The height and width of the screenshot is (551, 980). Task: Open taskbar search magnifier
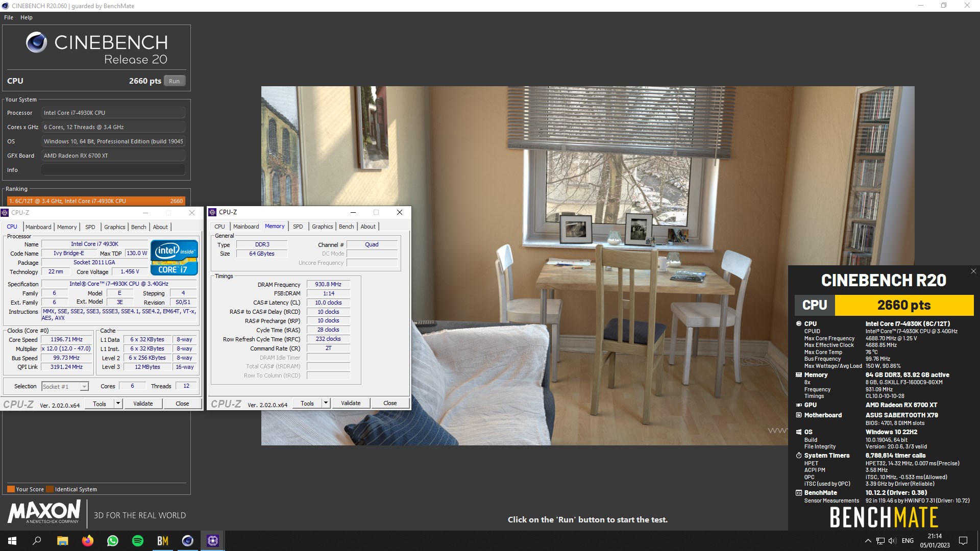37,541
